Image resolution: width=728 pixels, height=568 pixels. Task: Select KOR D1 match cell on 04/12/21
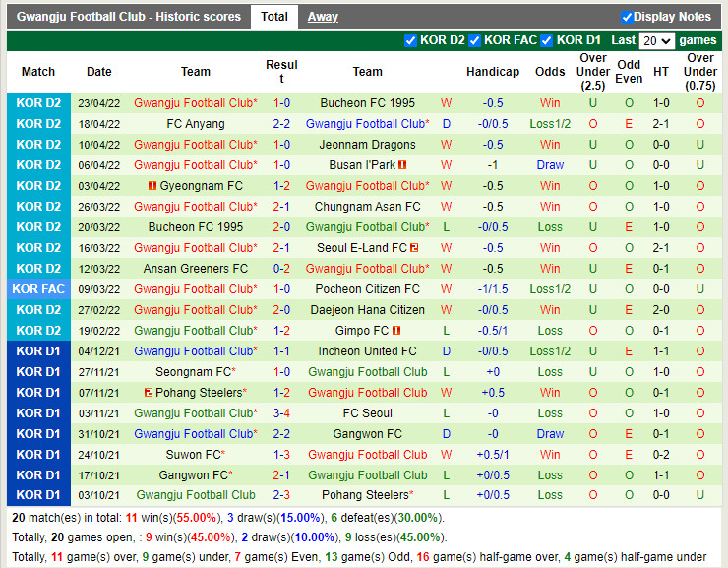point(38,351)
